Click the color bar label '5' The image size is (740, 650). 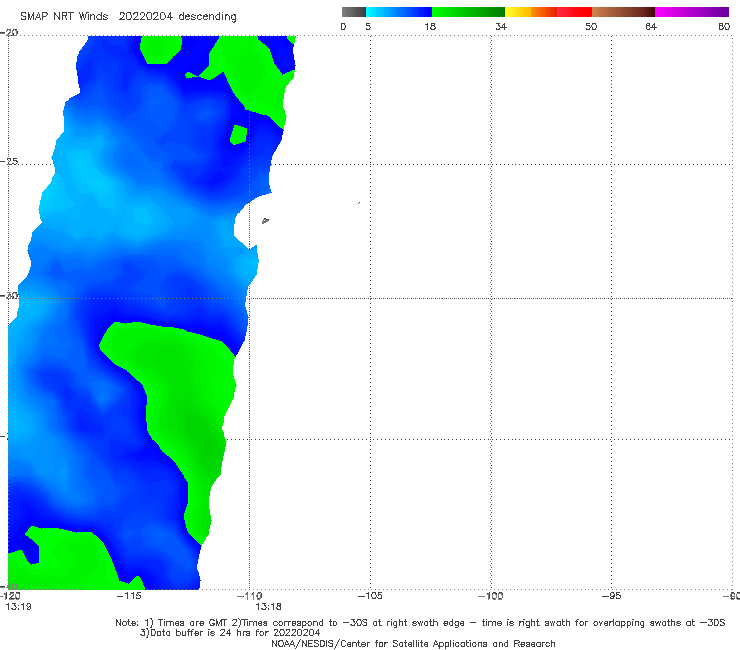[368, 27]
